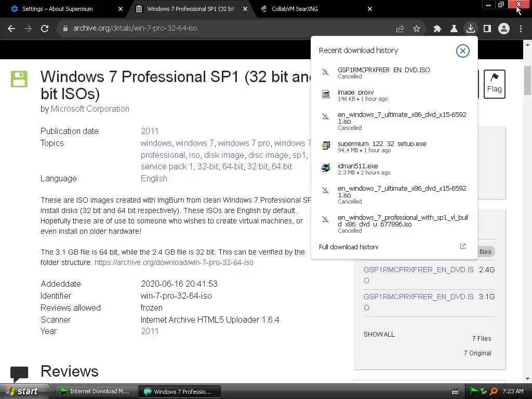The image size is (532, 399).
Task: Click the green floppy software icon
Action: pos(19,79)
